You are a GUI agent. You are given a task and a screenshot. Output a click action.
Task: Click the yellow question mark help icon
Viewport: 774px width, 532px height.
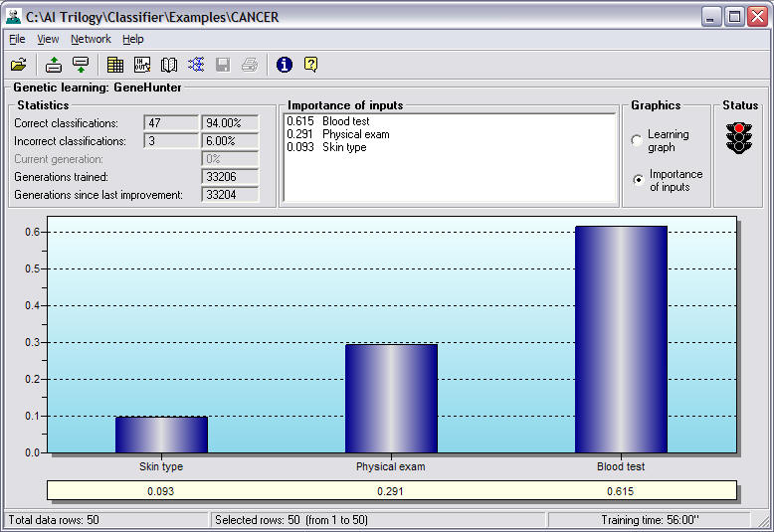311,65
